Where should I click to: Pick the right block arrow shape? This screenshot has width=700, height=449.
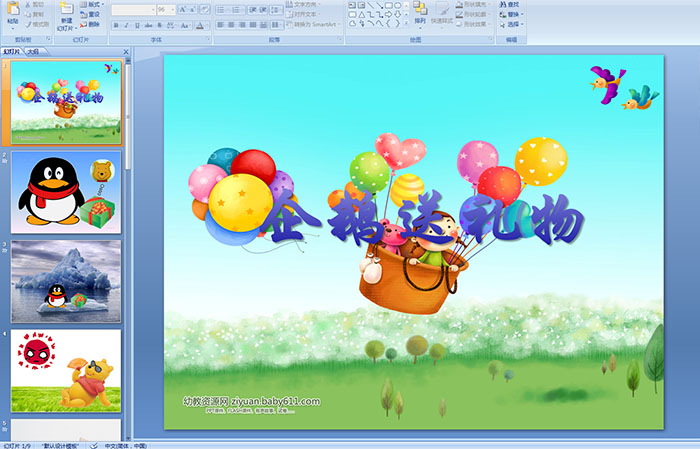(x=388, y=14)
